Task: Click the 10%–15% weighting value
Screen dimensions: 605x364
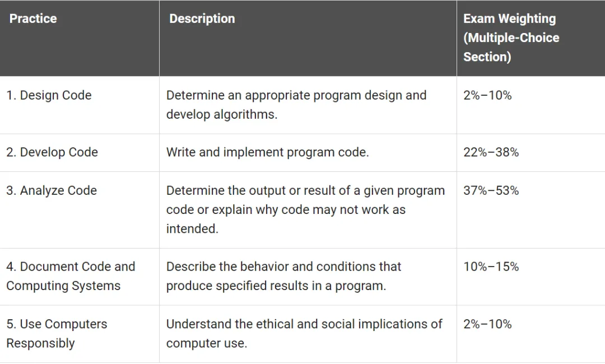Action: (491, 267)
